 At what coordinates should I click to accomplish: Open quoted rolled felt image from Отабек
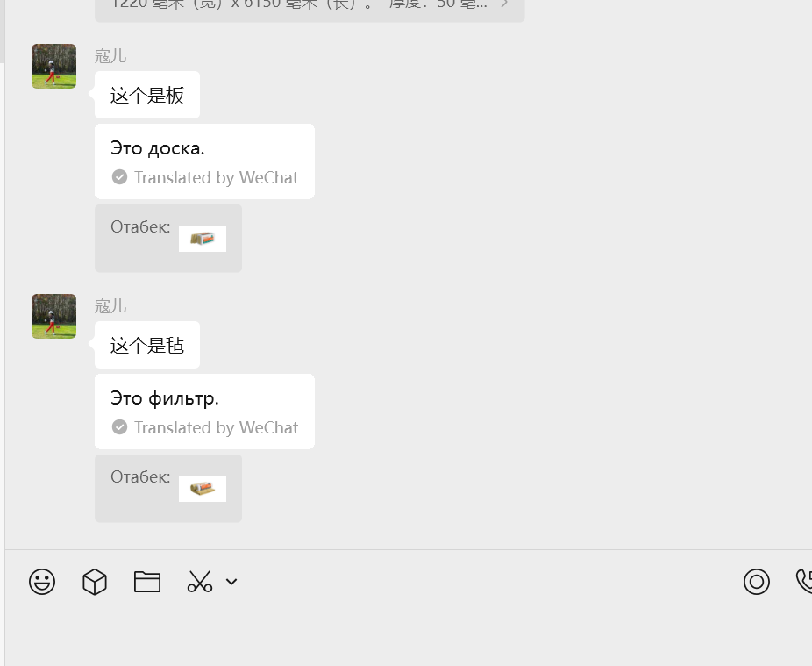pyautogui.click(x=203, y=489)
